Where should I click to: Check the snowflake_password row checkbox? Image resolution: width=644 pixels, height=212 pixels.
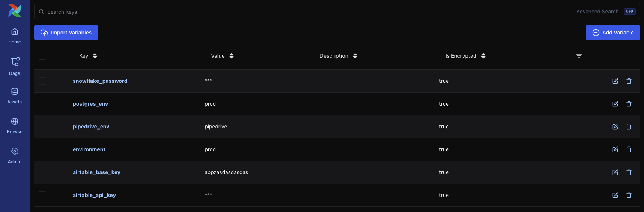[42, 81]
